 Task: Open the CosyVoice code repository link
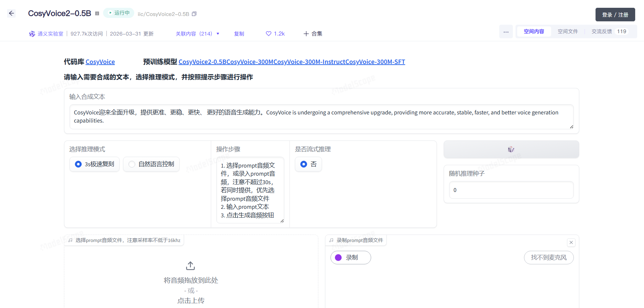[100, 62]
